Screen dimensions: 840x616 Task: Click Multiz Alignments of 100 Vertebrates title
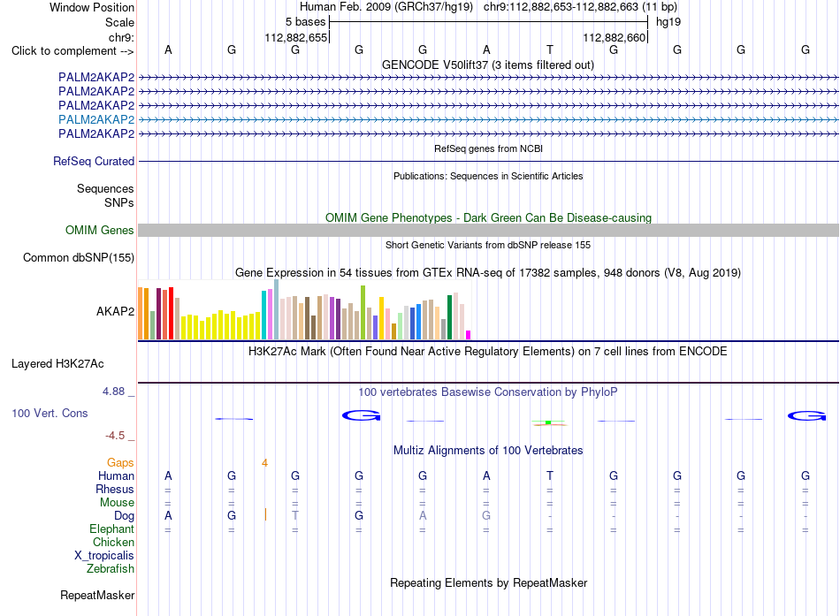pos(488,451)
